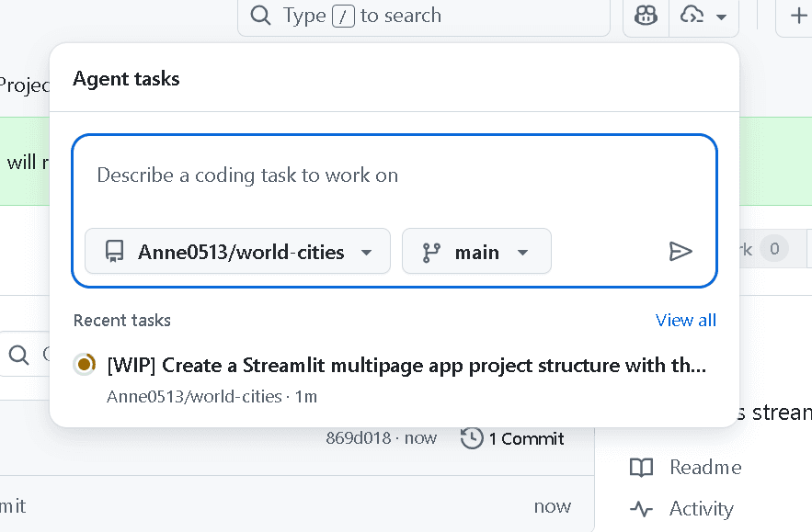Click Anne0513/world-cities · 1m task subtitle
812x532 pixels.
click(212, 396)
